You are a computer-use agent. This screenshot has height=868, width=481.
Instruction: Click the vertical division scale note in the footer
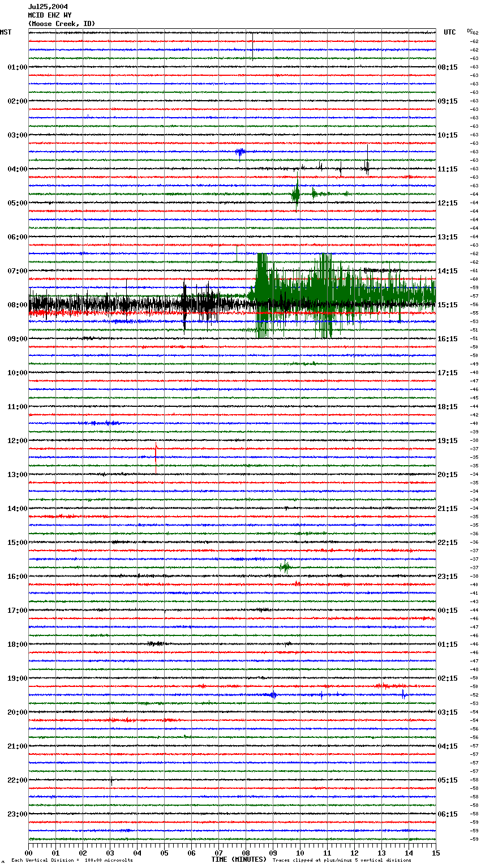click(x=72, y=861)
